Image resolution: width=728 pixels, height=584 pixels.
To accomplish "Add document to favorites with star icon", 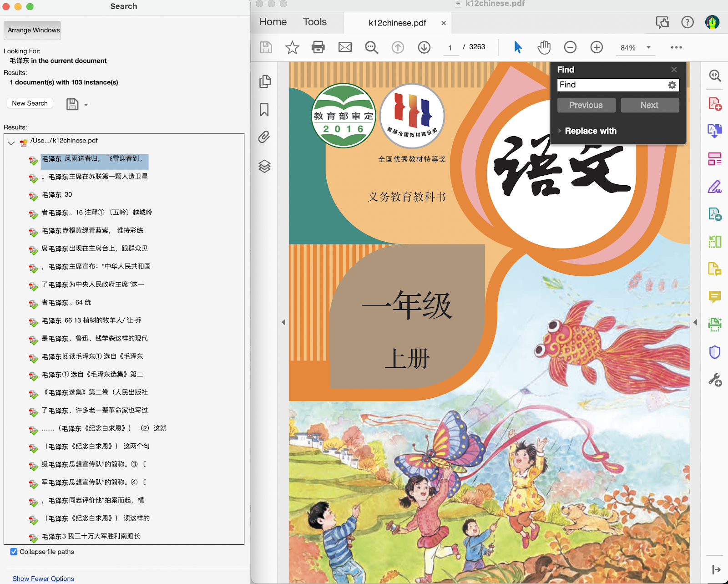I will (292, 47).
